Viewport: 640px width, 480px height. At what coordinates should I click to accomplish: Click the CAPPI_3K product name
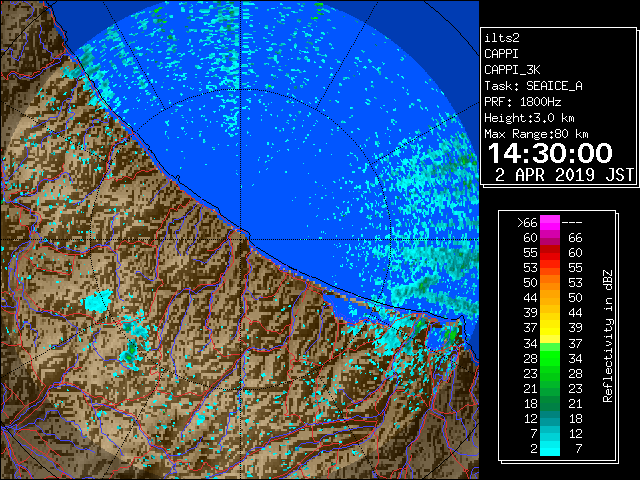click(512, 70)
